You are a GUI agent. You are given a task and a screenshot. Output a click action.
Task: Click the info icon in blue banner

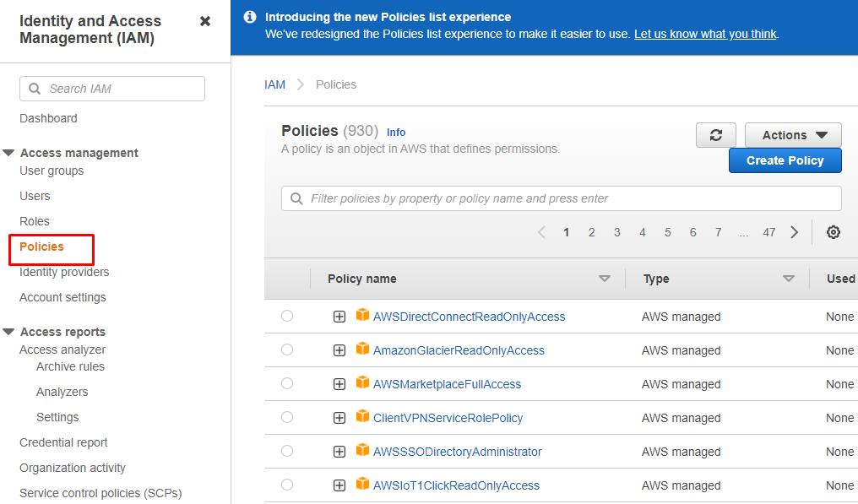click(250, 17)
